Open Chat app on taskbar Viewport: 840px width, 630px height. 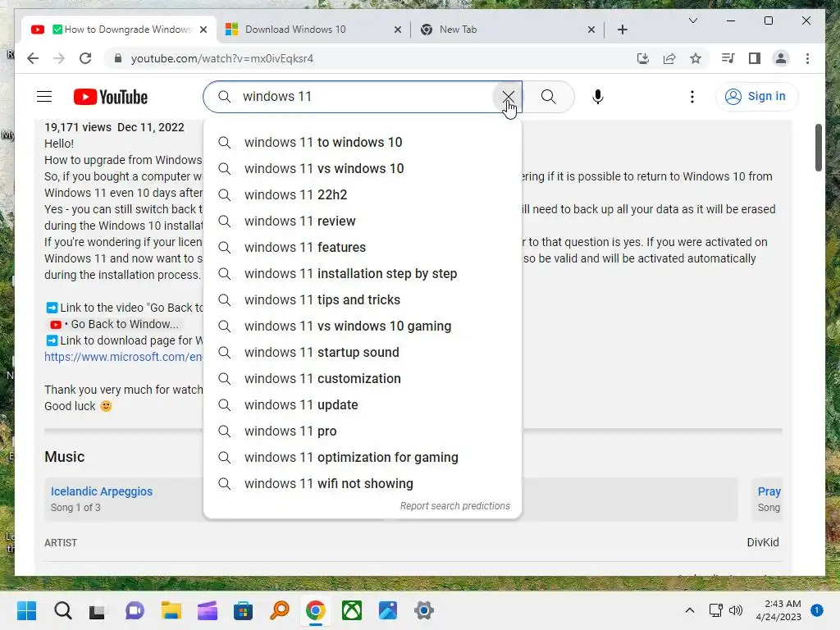(x=135, y=610)
